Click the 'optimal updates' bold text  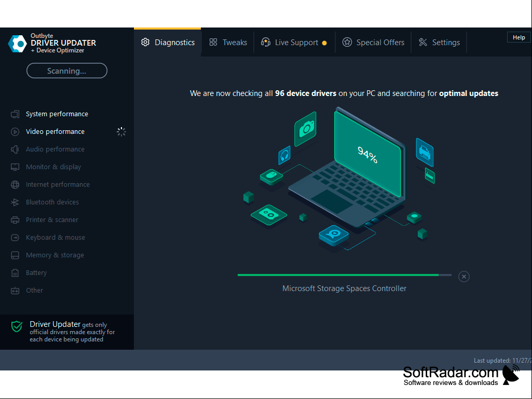click(469, 93)
